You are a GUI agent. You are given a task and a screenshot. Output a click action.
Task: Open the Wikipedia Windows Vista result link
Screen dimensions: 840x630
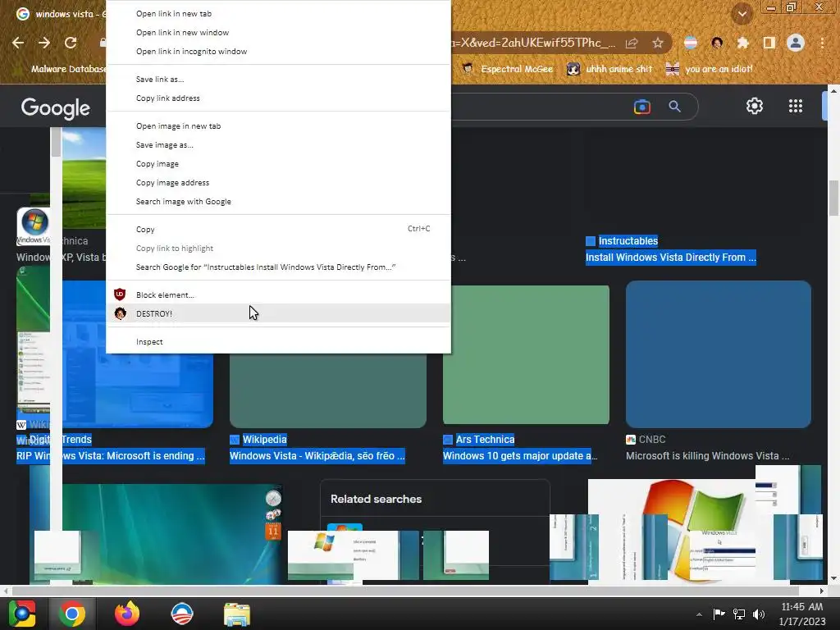point(317,456)
